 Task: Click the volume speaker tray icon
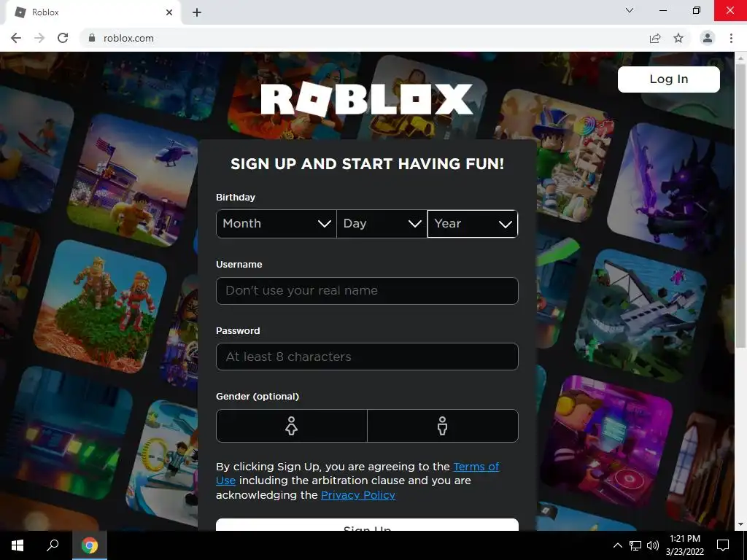[x=653, y=545]
